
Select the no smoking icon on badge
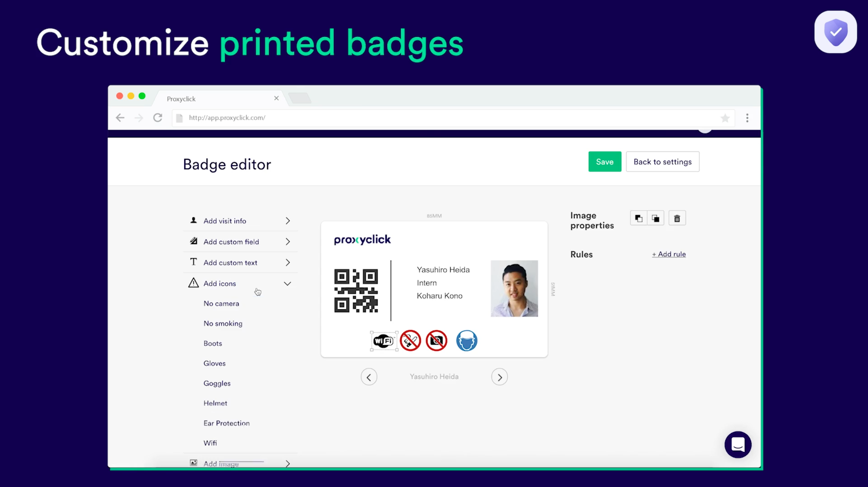pyautogui.click(x=410, y=341)
